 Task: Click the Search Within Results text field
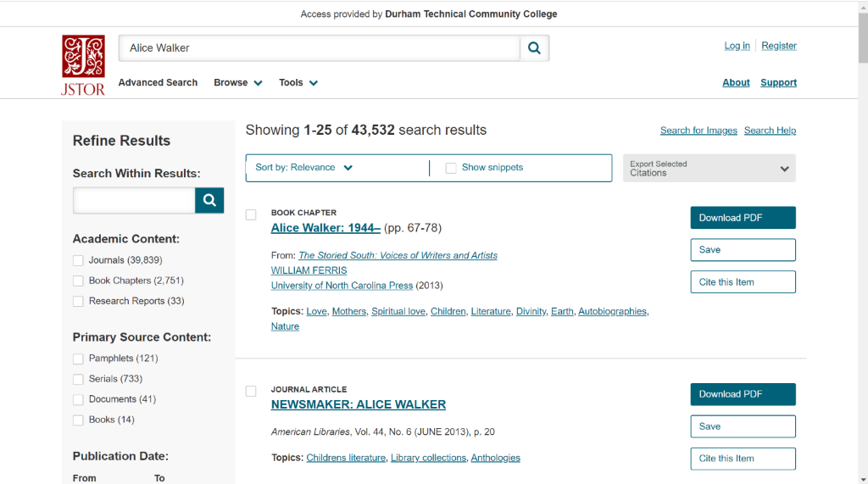[135, 200]
